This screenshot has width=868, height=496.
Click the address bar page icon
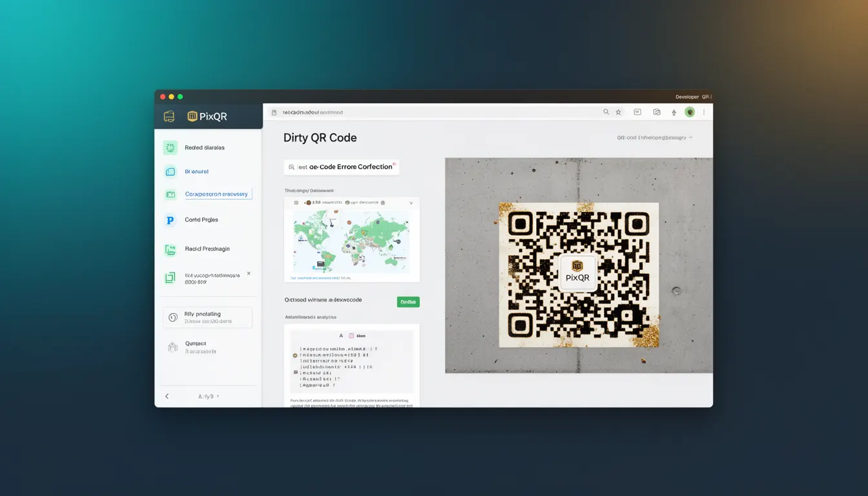(x=274, y=112)
